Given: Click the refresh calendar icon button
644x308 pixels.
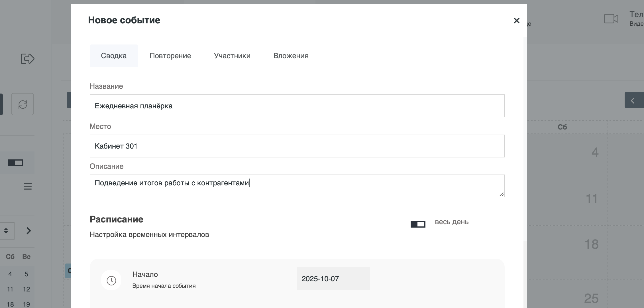Looking at the screenshot, I should point(23,104).
